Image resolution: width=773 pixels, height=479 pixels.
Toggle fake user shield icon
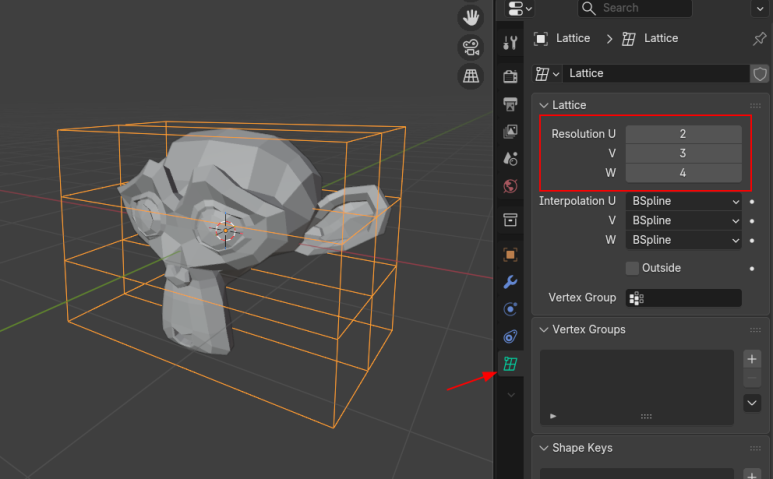tap(760, 74)
